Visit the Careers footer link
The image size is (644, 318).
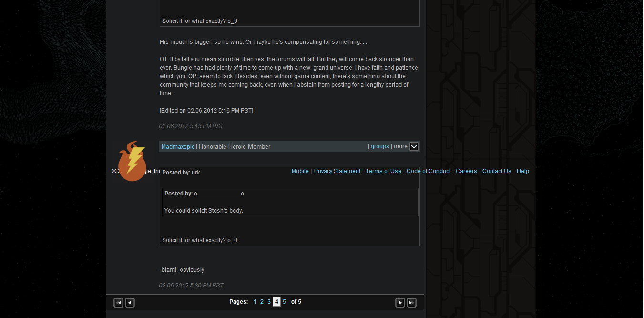pos(466,171)
